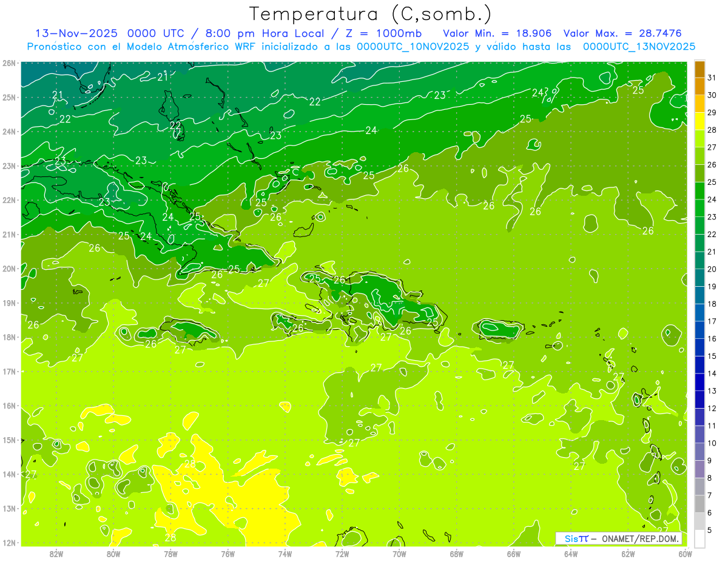Pick the teal 19 colorbar segment
This screenshot has height=562, width=728.
699,277
